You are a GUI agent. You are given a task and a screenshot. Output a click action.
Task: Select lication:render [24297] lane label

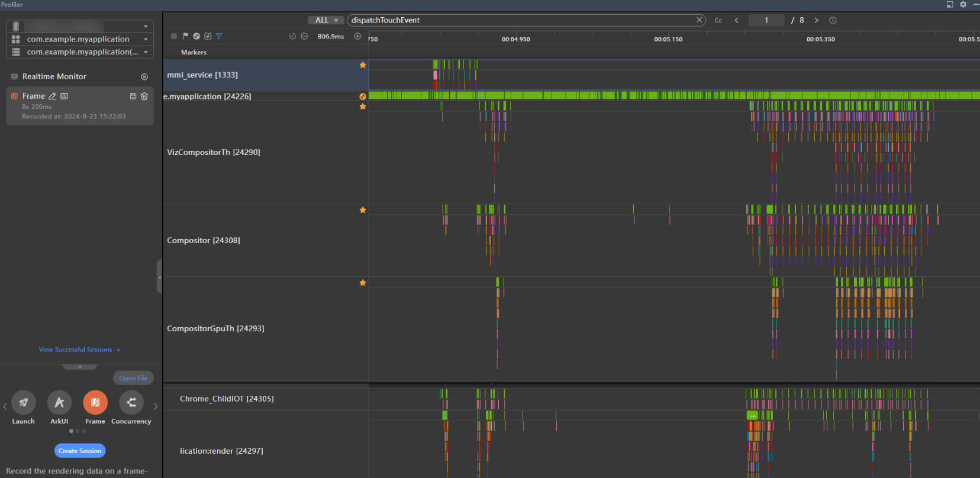click(221, 451)
